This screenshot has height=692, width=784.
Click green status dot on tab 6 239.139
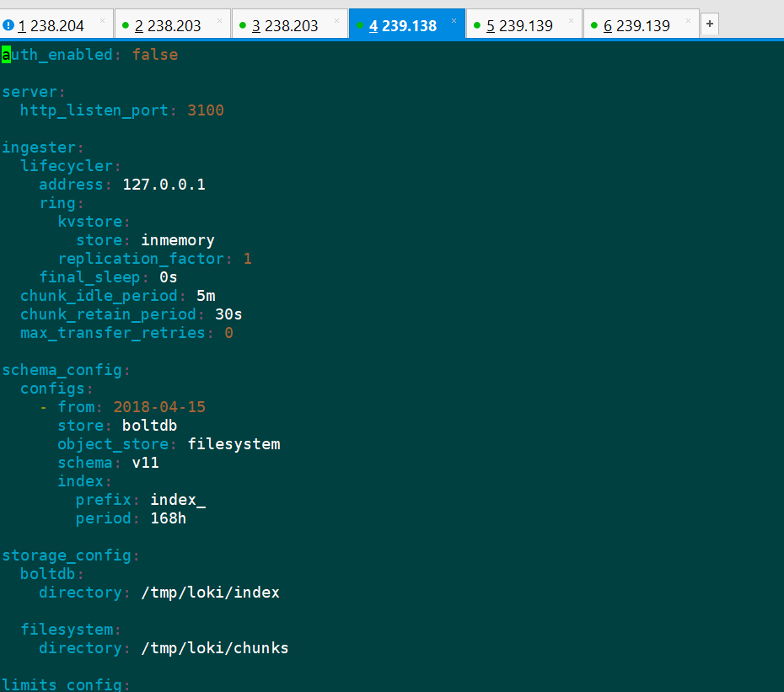(594, 25)
